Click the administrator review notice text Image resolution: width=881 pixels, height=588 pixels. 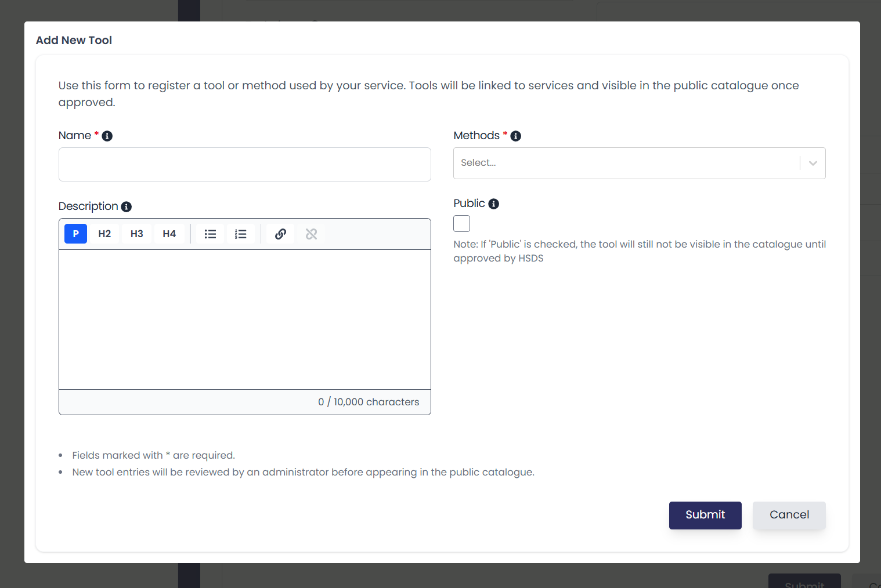tap(304, 472)
